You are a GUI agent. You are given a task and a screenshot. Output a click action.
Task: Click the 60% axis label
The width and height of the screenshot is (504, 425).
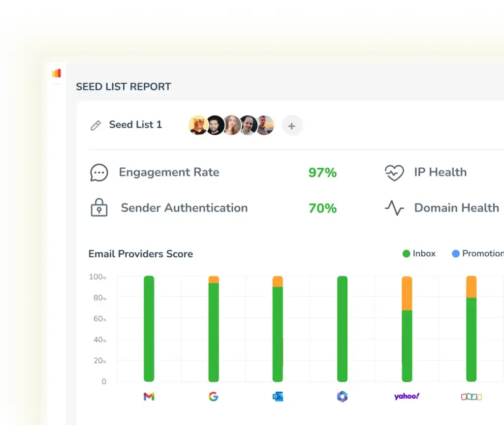100,319
